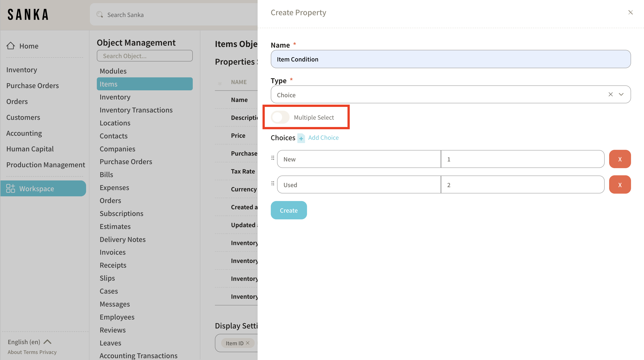
Task: Enable the Multiple Select toggle
Action: pos(280,117)
